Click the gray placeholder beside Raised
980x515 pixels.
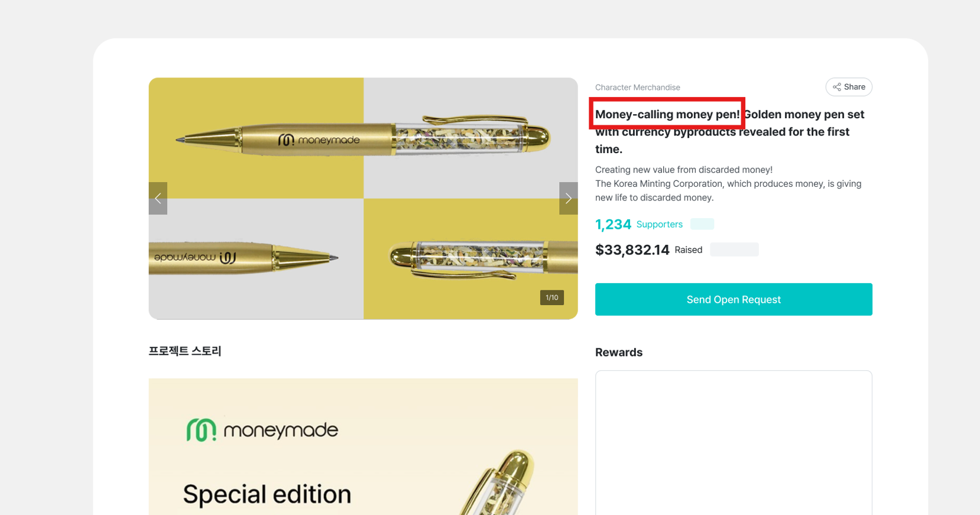(734, 250)
